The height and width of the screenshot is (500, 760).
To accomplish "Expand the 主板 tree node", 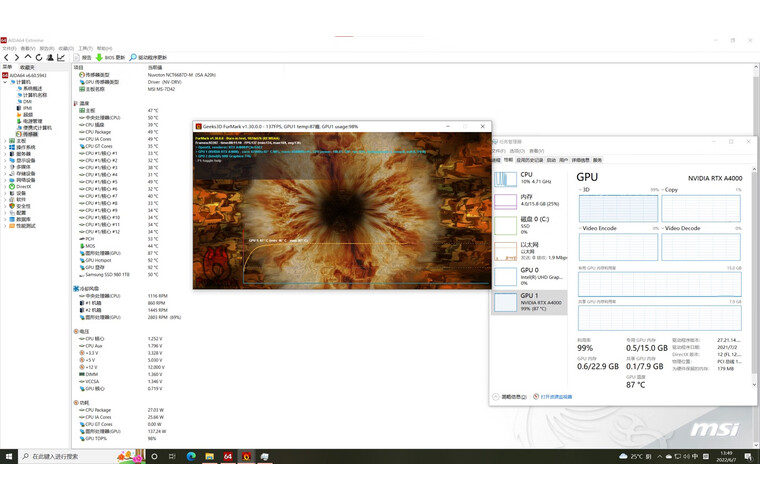I will 4,141.
